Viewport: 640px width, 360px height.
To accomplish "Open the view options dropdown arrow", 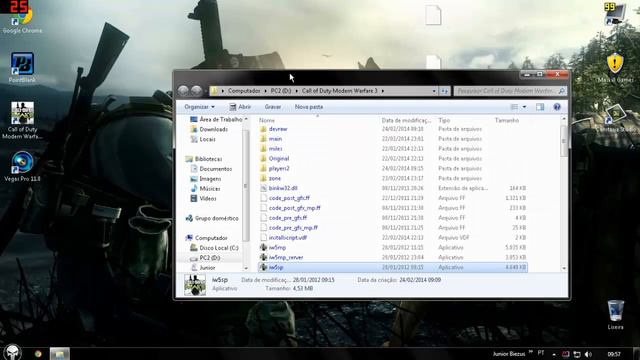I will [524, 107].
